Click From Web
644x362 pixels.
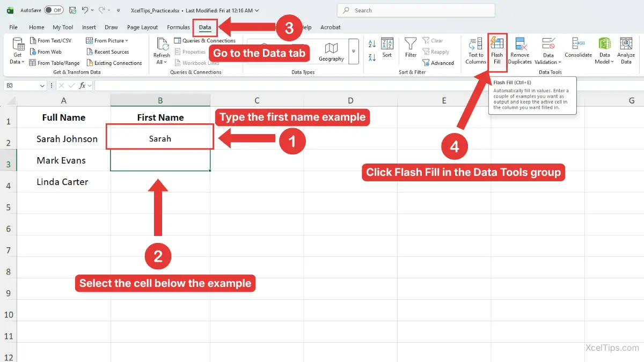coord(45,52)
